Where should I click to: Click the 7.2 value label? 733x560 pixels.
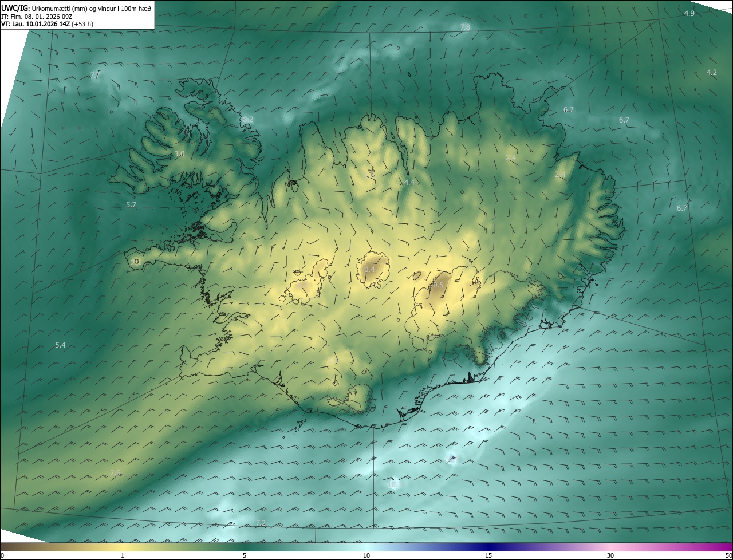point(261,523)
